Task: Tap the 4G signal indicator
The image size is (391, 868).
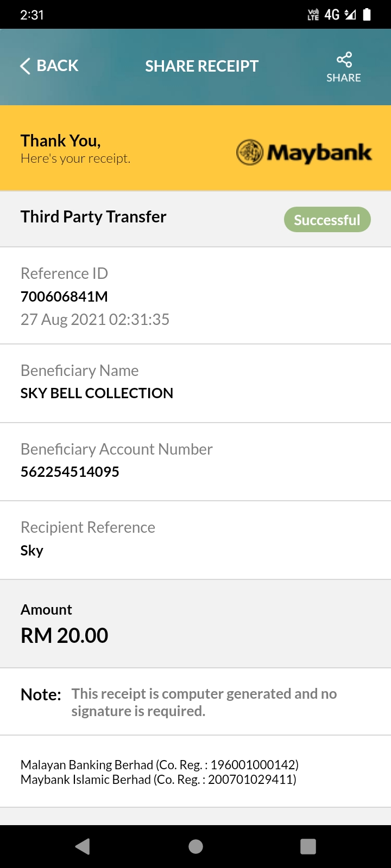Action: [332, 15]
